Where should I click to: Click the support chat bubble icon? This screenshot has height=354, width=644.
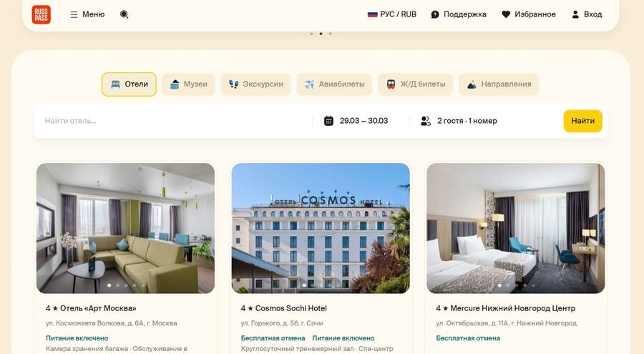435,14
